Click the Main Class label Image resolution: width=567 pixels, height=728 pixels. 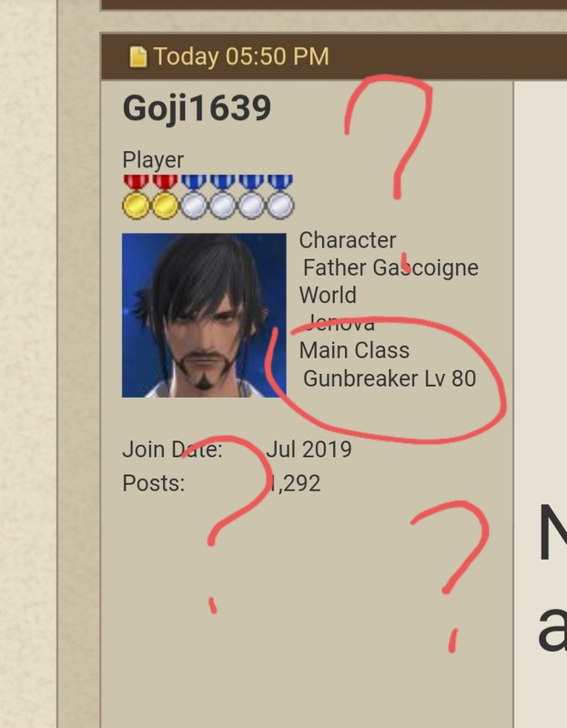point(354,350)
